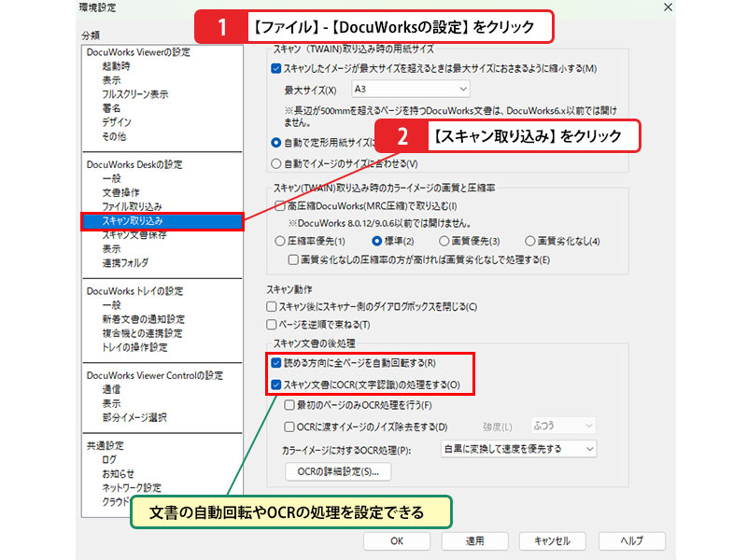This screenshot has width=747, height=560.
Task: Enable 画質劣化なしの圧縮率の方が高ければ checkbox
Action: coord(293,260)
